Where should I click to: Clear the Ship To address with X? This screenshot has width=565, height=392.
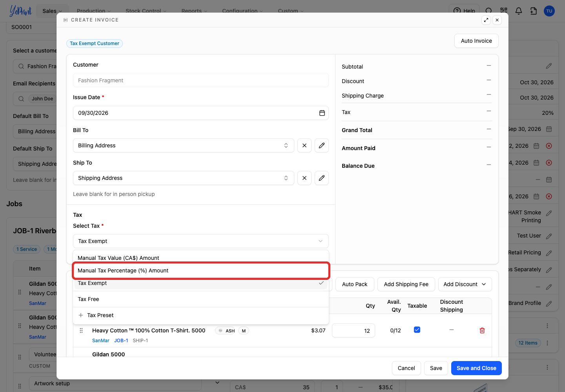click(x=304, y=178)
